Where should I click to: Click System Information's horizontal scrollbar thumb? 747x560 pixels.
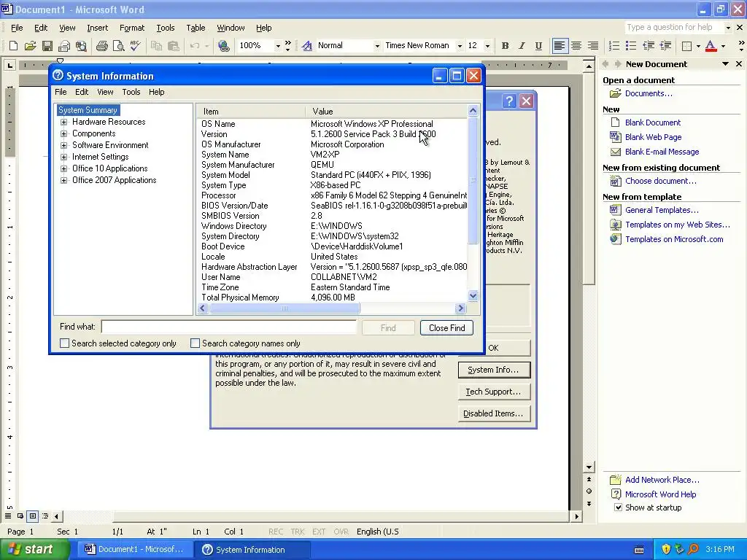(285, 308)
